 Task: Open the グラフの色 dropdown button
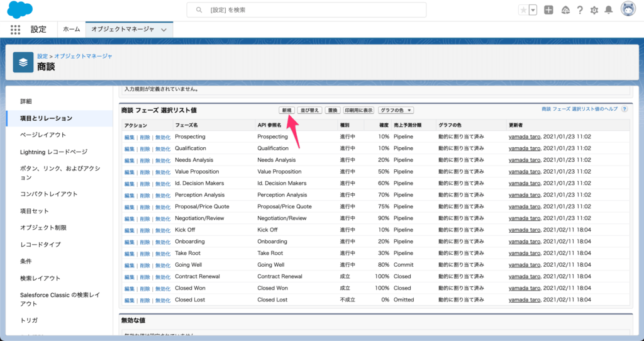(x=396, y=110)
